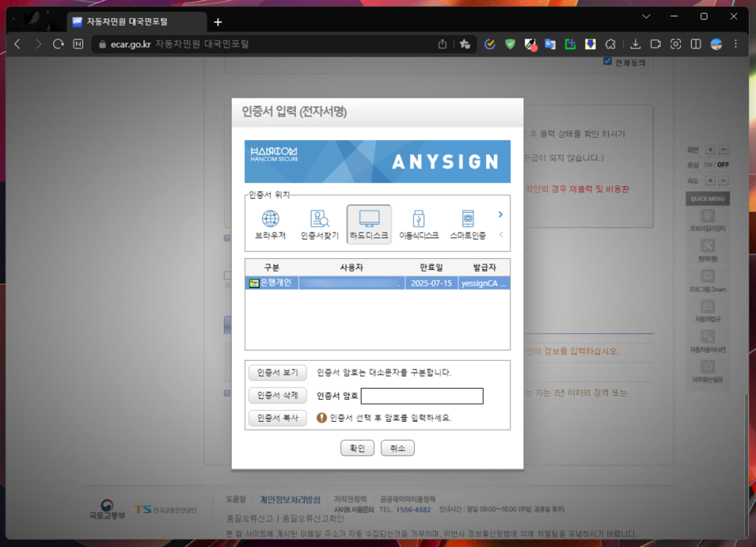Open browser menu with three dots
The width and height of the screenshot is (756, 547).
(x=736, y=45)
